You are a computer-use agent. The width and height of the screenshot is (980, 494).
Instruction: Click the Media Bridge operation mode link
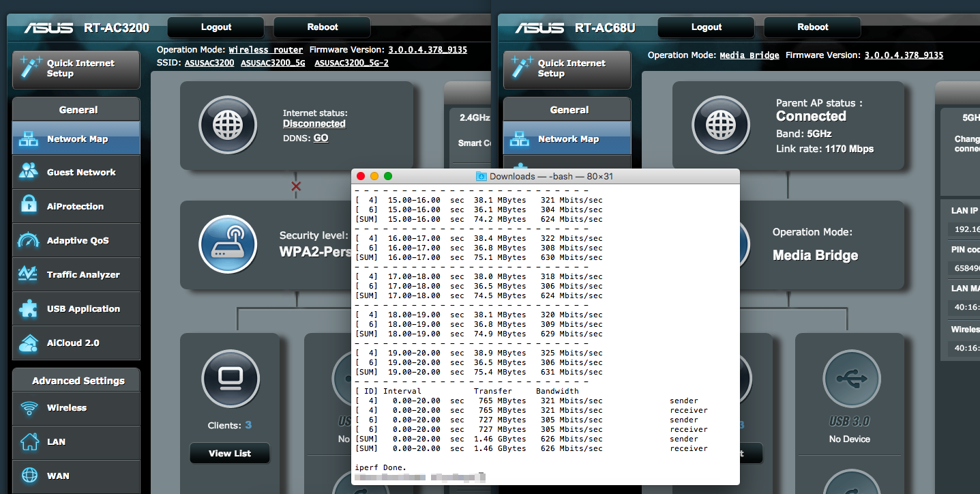[749, 55]
